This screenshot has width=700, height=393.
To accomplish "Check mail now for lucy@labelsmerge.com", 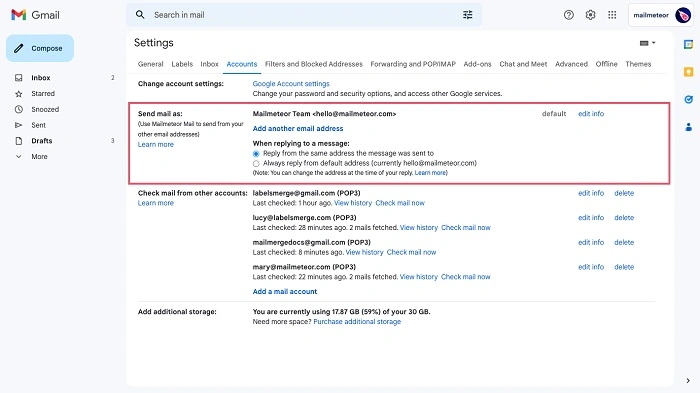I will 466,228.
